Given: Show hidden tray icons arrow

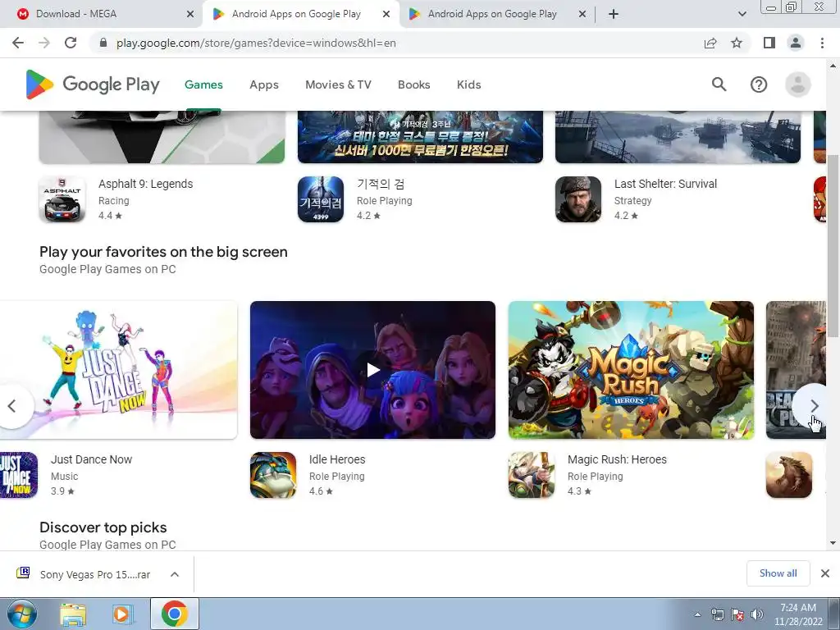Looking at the screenshot, I should tap(697, 614).
